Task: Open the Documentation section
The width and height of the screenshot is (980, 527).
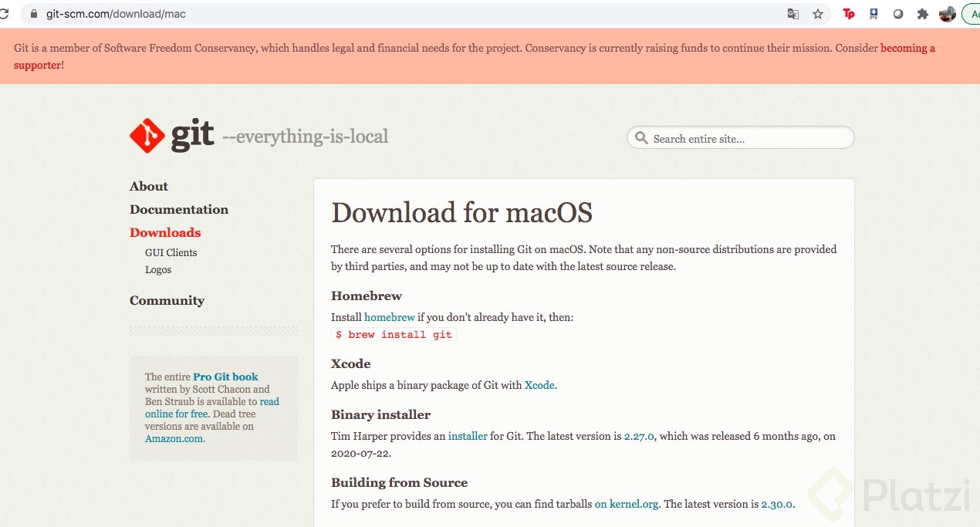Action: click(179, 209)
